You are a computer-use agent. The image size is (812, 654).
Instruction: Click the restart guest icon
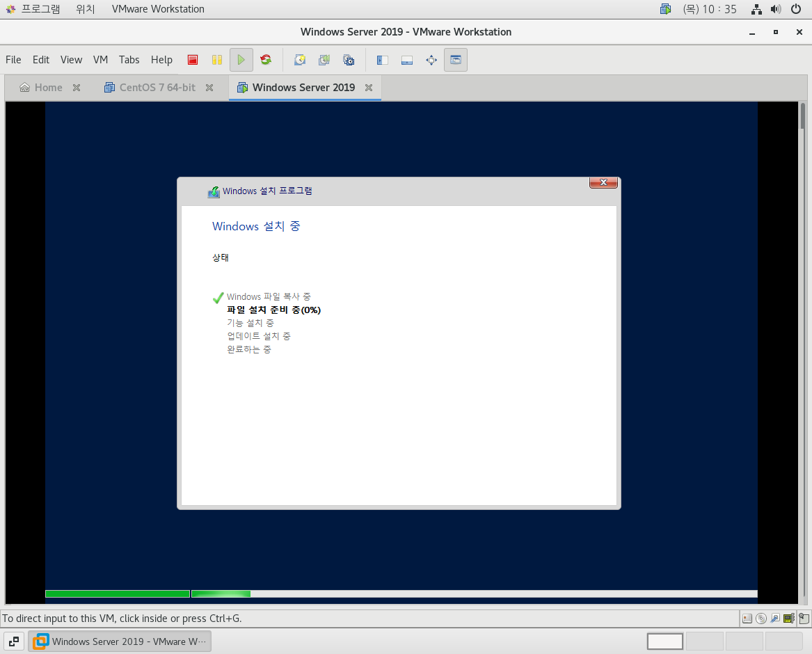click(266, 60)
